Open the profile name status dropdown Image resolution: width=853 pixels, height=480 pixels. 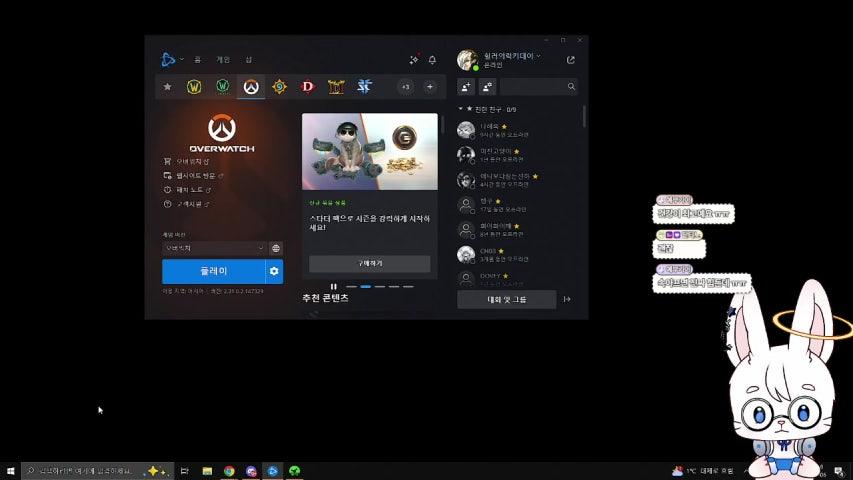click(512, 56)
